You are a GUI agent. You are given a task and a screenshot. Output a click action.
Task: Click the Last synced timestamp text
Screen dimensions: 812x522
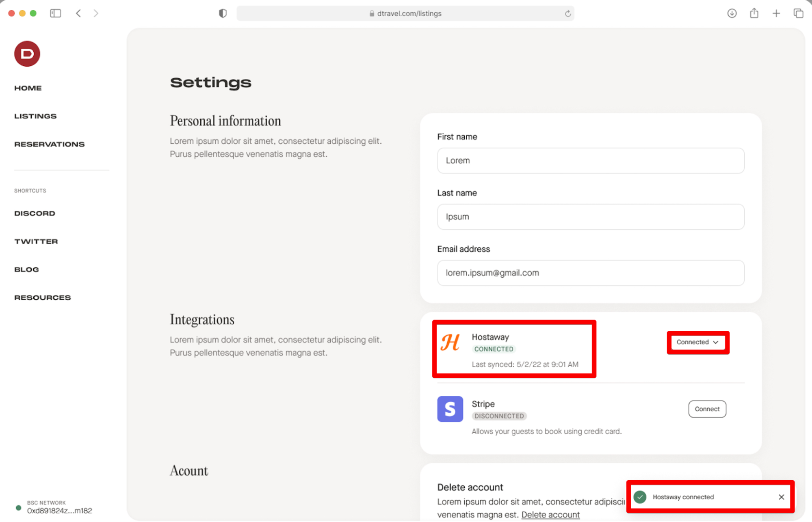click(525, 364)
